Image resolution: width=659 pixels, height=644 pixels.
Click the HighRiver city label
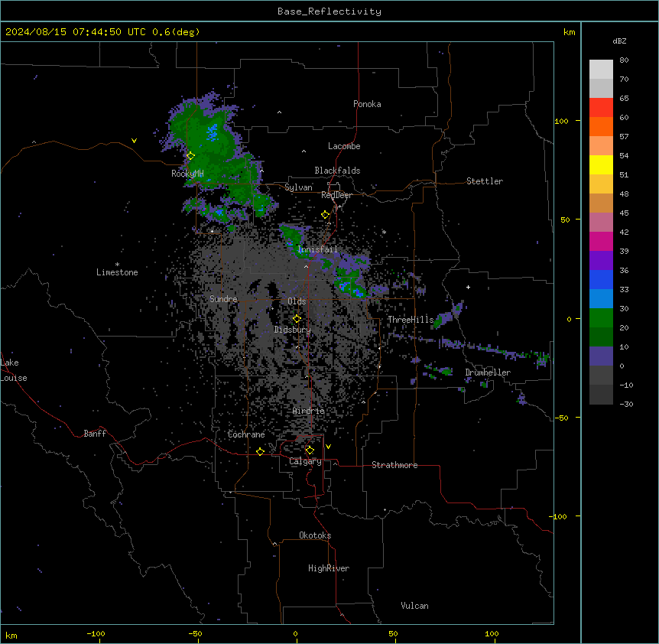pyautogui.click(x=329, y=568)
